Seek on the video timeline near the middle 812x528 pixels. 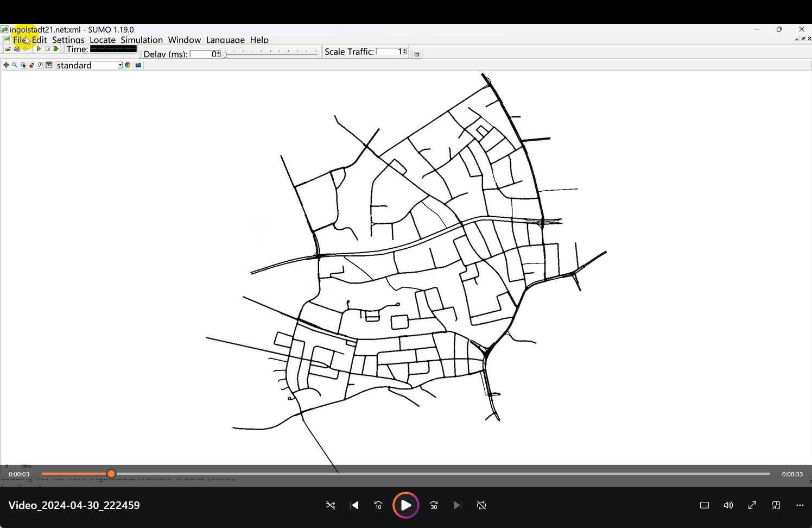pyautogui.click(x=406, y=474)
